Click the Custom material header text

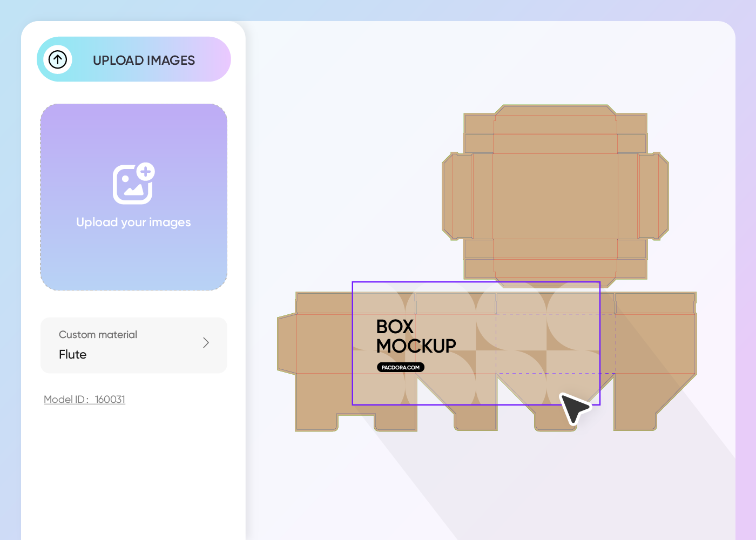click(x=98, y=335)
